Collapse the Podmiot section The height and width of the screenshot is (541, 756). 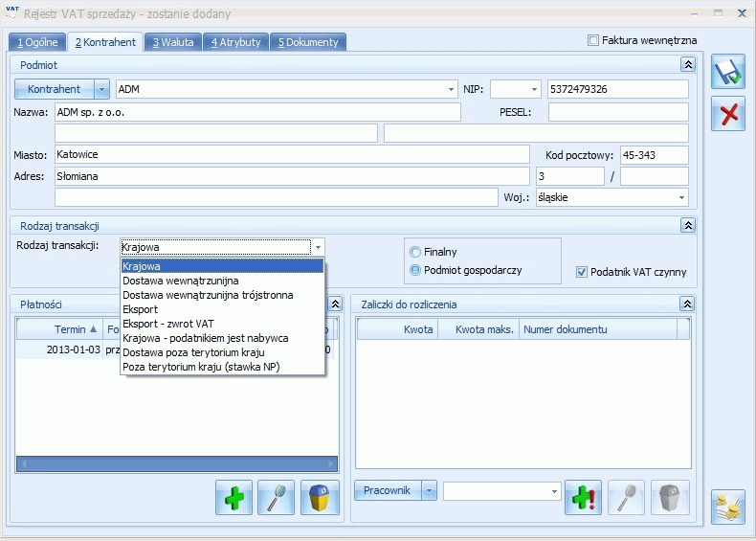[687, 64]
